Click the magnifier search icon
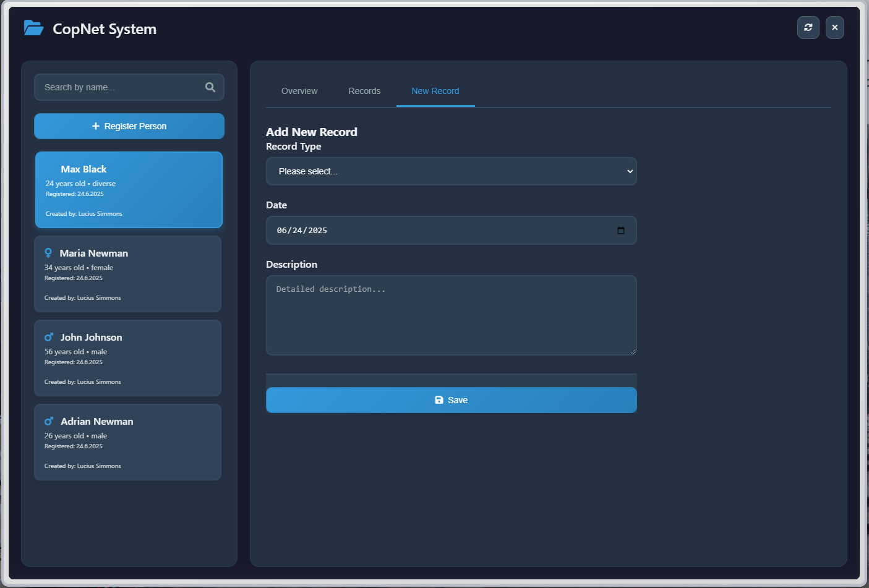 pos(210,87)
